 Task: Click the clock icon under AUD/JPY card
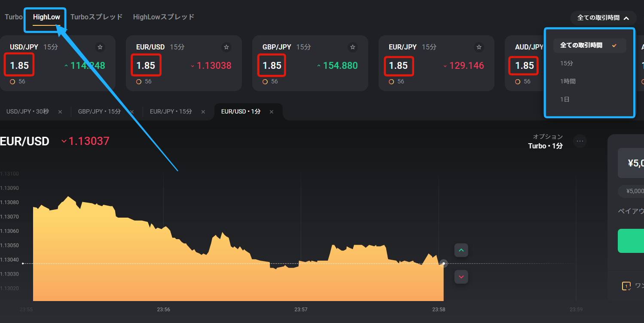(x=518, y=82)
